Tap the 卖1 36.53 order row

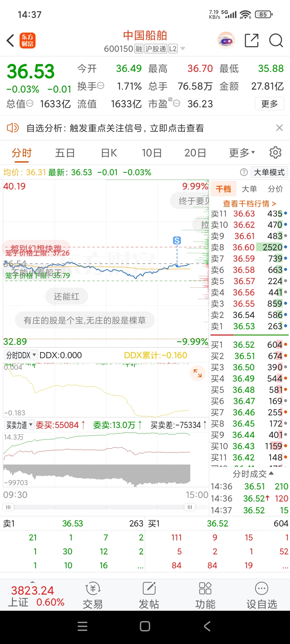(x=249, y=326)
